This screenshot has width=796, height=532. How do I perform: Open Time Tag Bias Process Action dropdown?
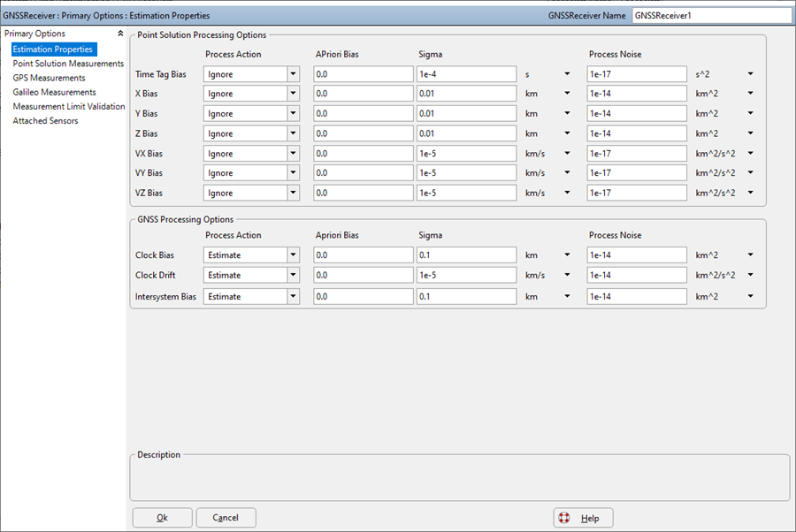tap(293, 74)
